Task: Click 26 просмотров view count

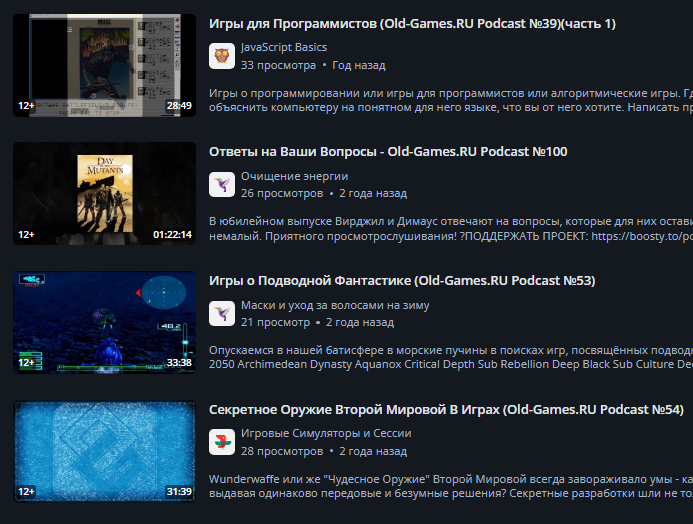Action: tap(282, 194)
